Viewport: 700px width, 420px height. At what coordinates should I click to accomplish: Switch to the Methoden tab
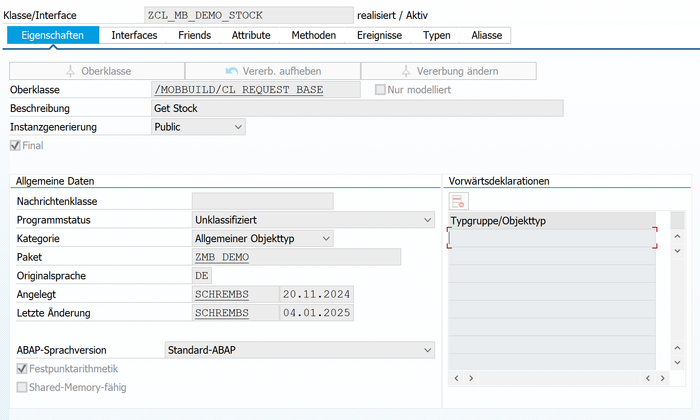pyautogui.click(x=313, y=35)
